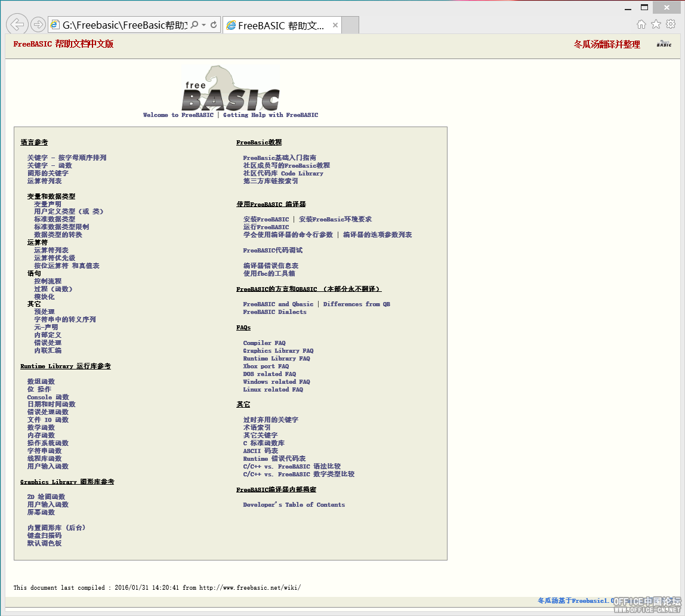685x616 pixels.
Task: Open browser Home page icon
Action: click(x=641, y=24)
